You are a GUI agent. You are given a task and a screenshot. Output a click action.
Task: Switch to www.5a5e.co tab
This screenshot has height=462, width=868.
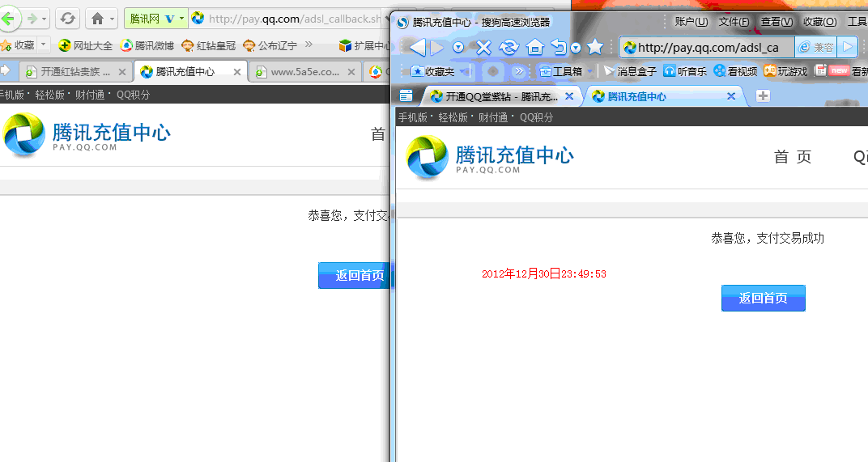[x=304, y=72]
